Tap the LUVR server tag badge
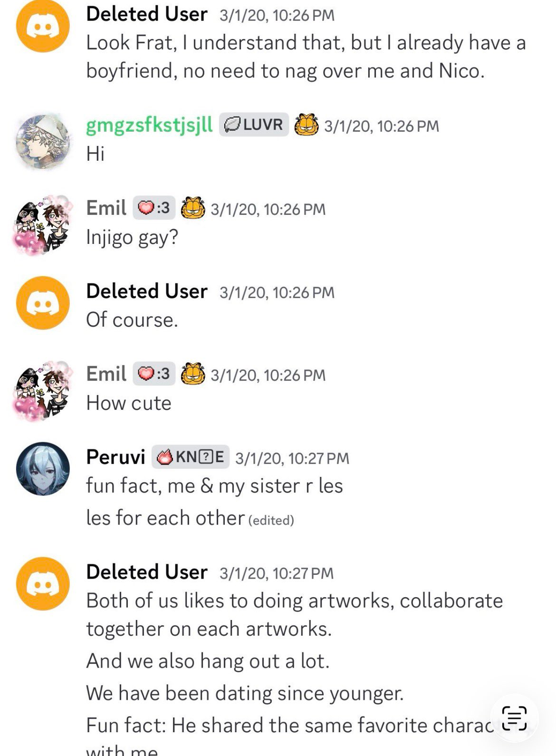The width and height of the screenshot is (556, 756). click(x=254, y=125)
